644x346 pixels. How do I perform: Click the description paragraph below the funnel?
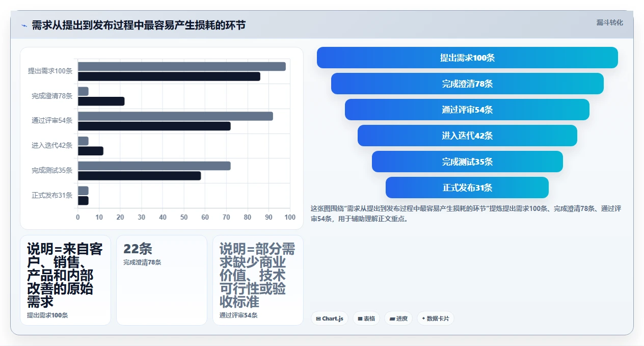(x=467, y=214)
